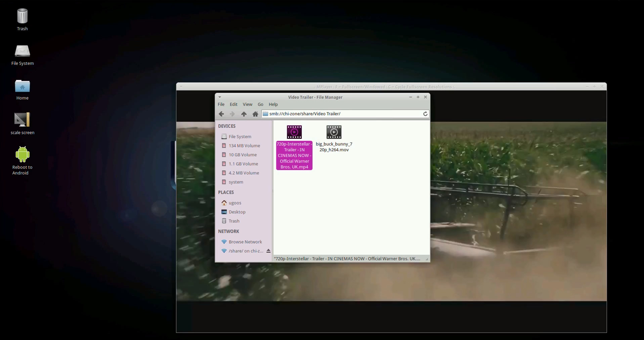Minimize the MPlayer window
This screenshot has height=340, width=644.
pos(587,87)
